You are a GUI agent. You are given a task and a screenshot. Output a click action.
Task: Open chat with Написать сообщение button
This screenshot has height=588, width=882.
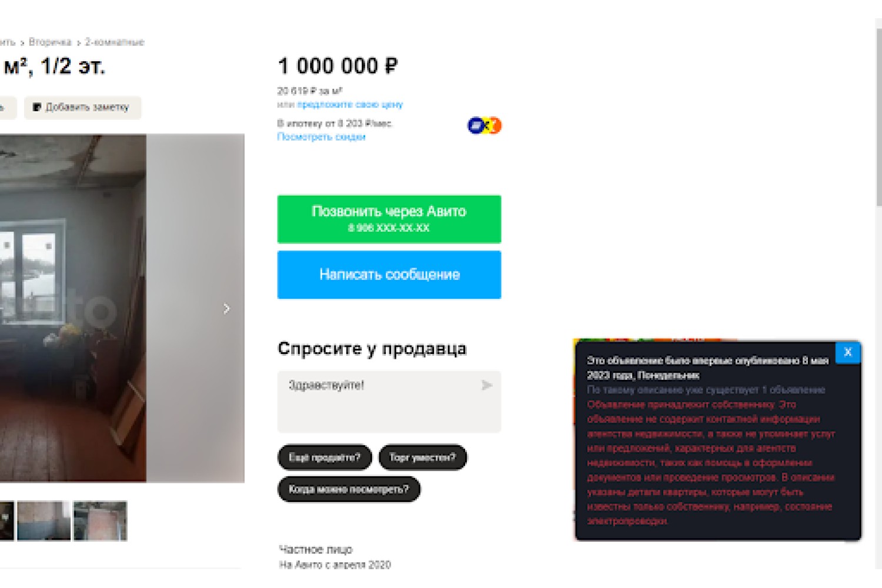pos(389,275)
